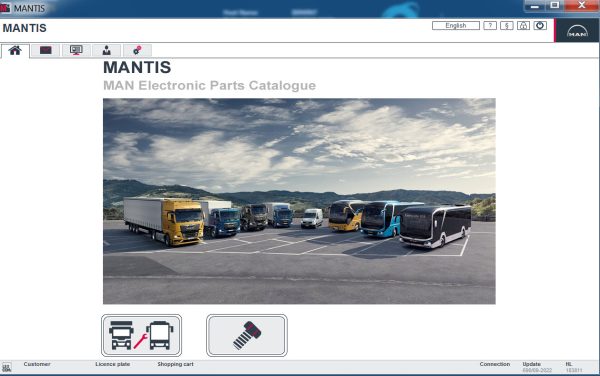Select the user person tab
The image size is (600, 376).
click(106, 50)
